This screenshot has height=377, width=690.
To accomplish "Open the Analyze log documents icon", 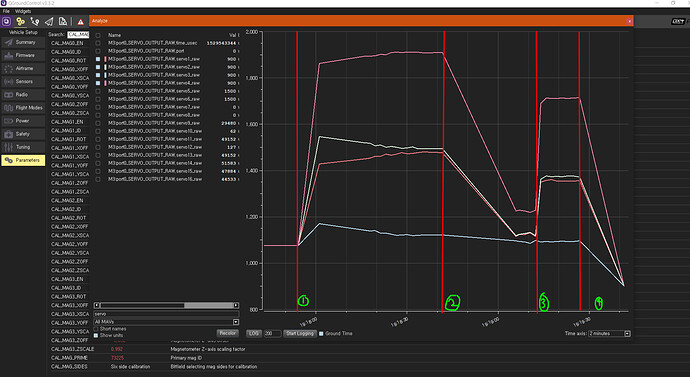I will (63, 21).
